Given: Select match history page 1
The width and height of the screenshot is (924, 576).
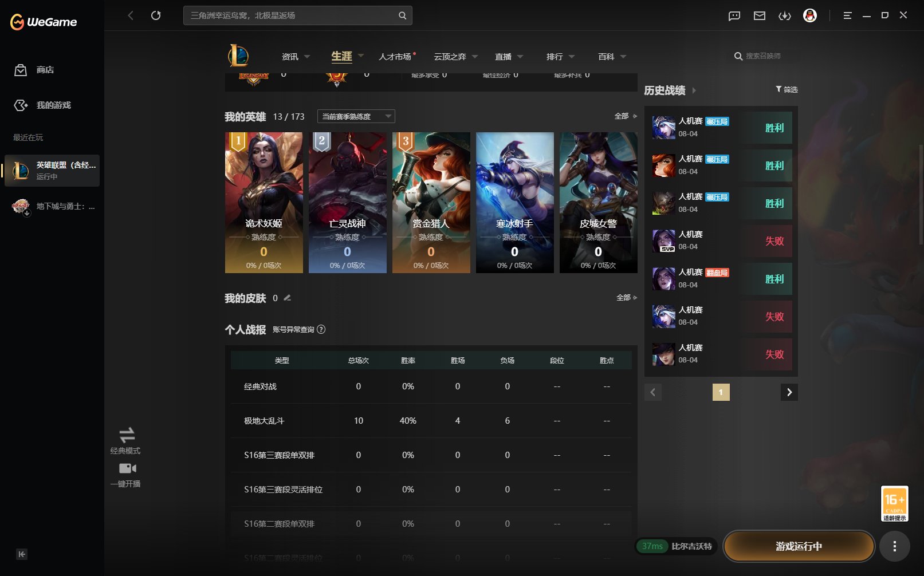Looking at the screenshot, I should (721, 392).
